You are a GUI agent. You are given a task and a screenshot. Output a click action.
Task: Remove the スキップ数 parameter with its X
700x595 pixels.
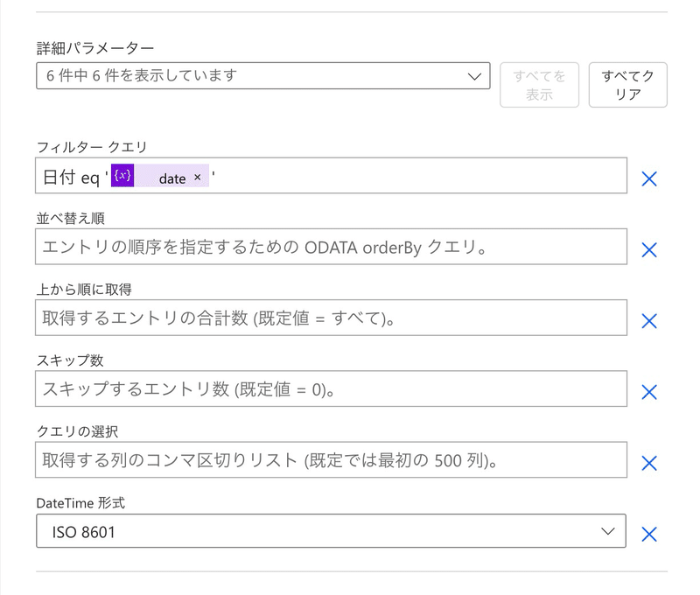tap(648, 392)
